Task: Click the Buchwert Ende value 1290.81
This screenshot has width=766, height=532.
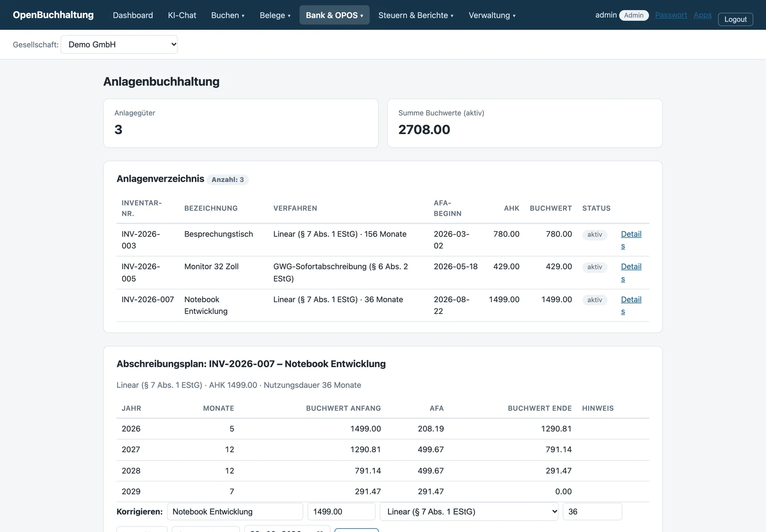Action: click(x=556, y=429)
